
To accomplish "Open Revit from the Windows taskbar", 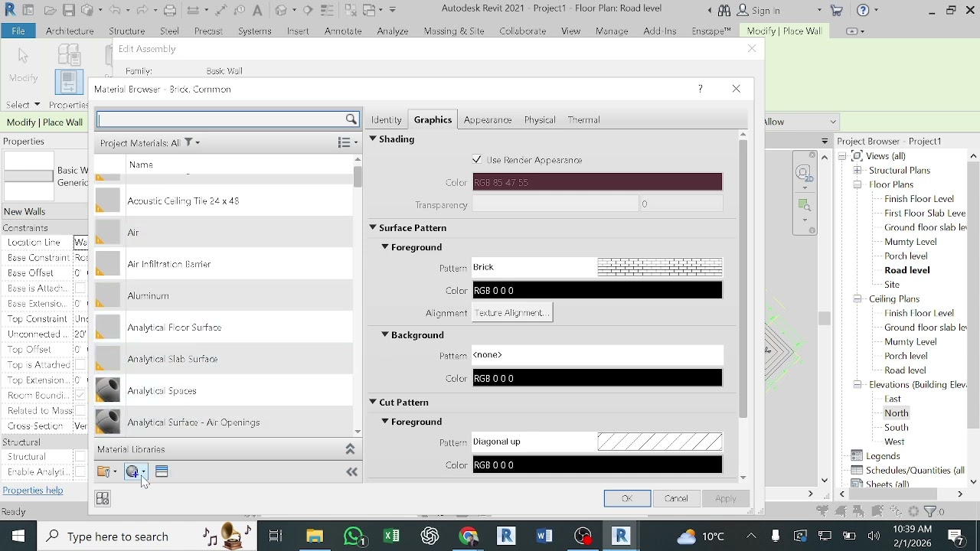I will 621,536.
